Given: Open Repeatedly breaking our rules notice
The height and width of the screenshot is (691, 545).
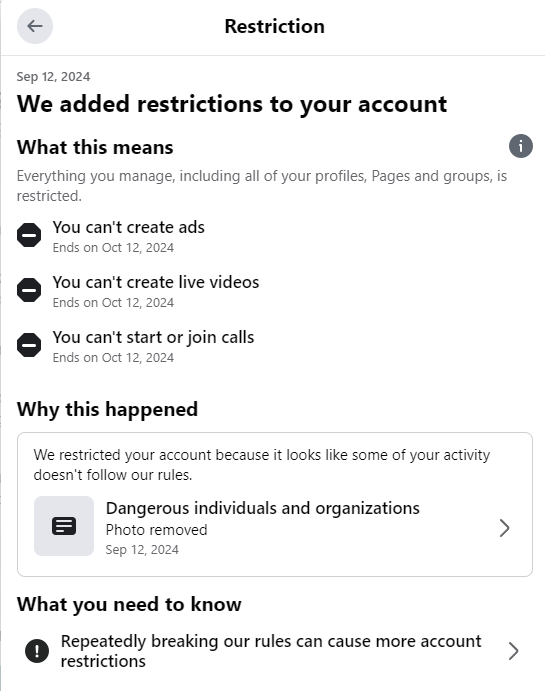Looking at the screenshot, I should 274,651.
